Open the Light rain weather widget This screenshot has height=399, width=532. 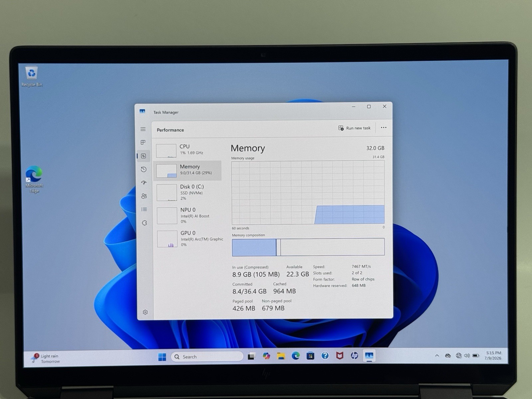click(x=46, y=358)
